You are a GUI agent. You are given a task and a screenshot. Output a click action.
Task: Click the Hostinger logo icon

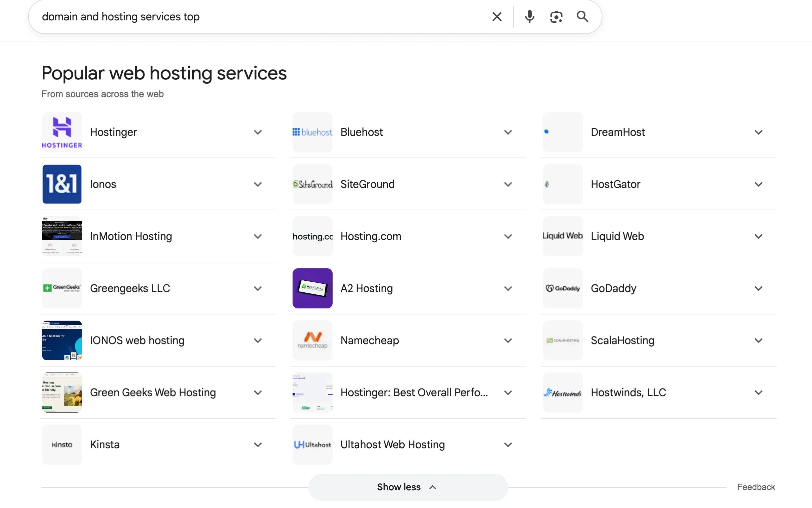62,132
